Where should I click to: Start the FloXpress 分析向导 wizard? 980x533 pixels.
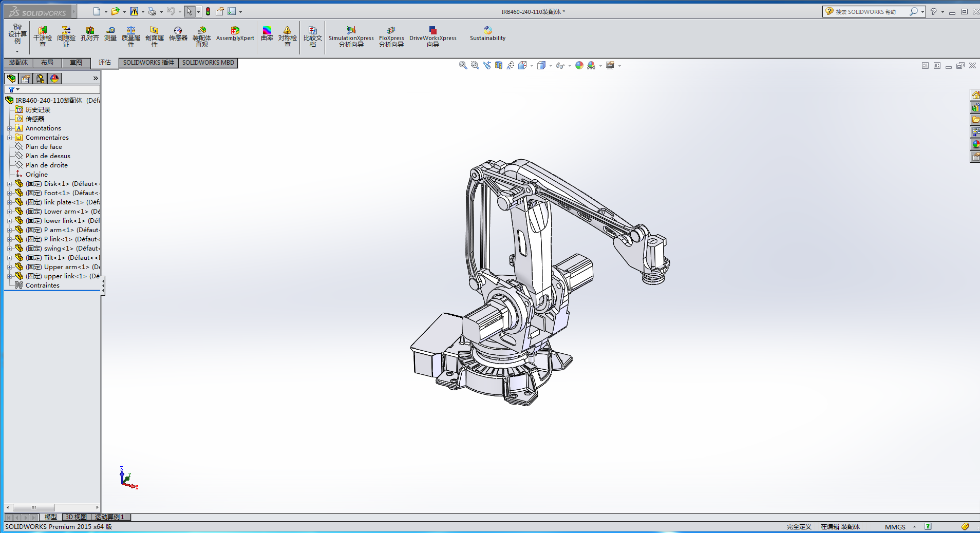[391, 36]
